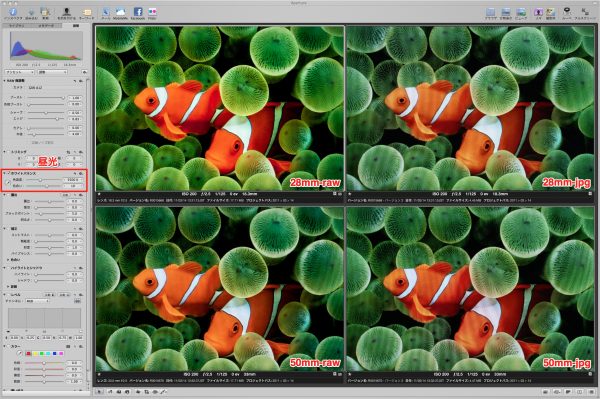
Task: Switch to the Metadata (メタデータ) tab
Action: pyautogui.click(x=46, y=26)
